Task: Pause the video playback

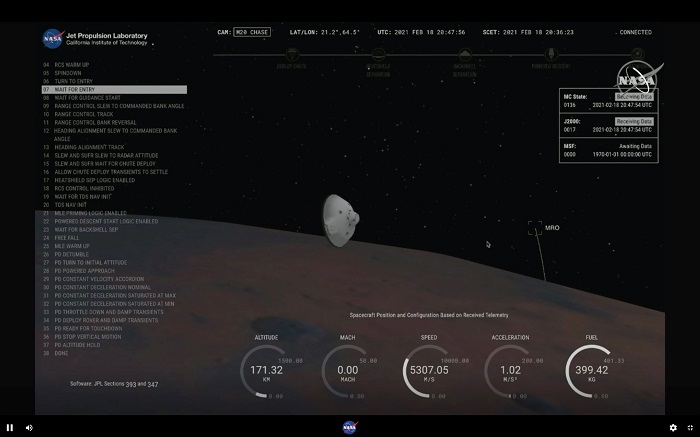Action: coord(10,427)
